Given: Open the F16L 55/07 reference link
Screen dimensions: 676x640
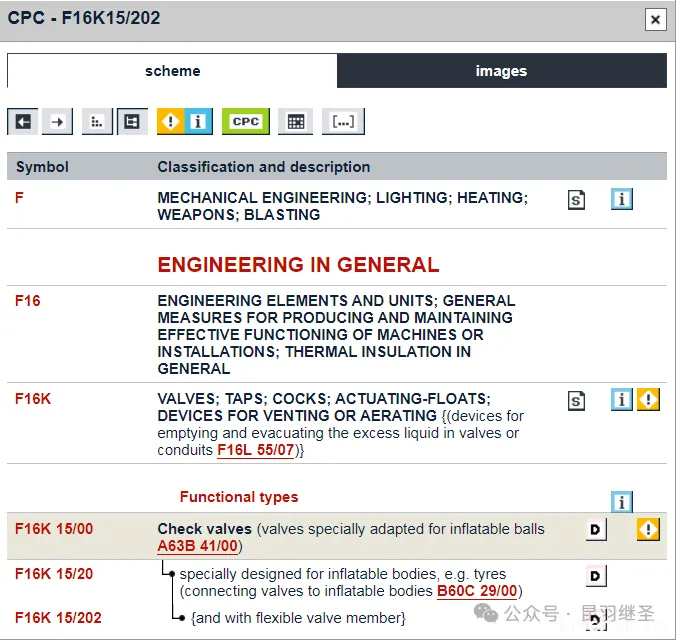Looking at the screenshot, I should click(x=257, y=450).
